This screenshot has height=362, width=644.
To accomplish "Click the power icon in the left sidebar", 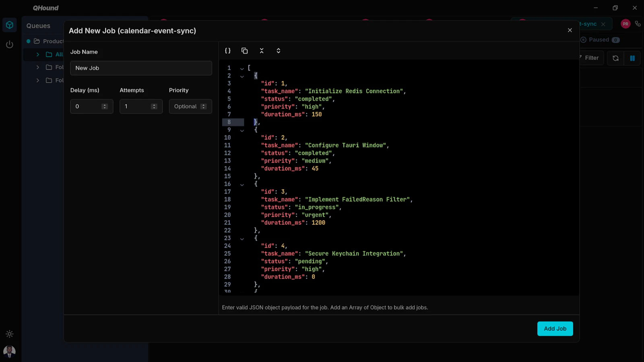I will tap(10, 44).
